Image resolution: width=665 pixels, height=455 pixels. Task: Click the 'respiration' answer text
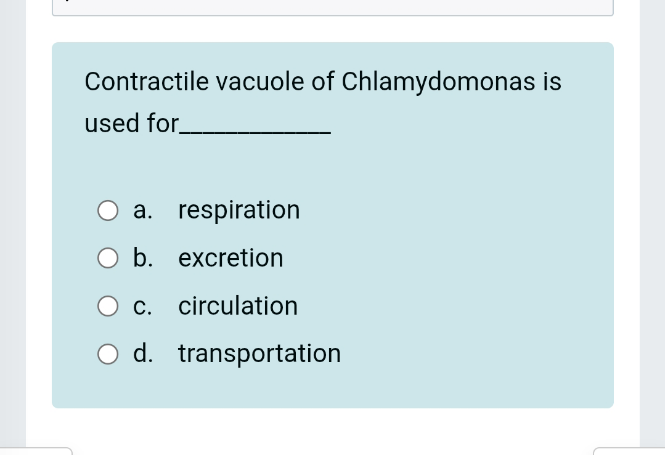pyautogui.click(x=239, y=210)
